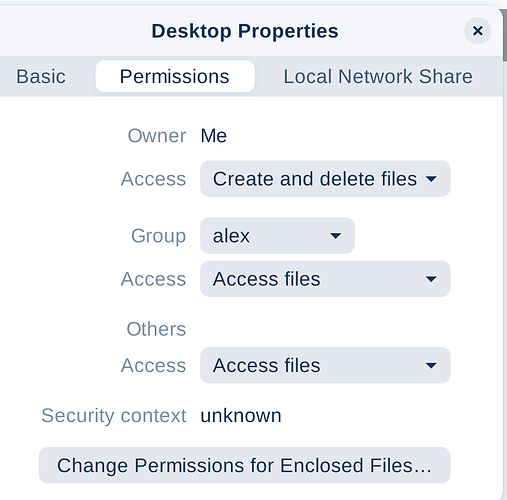Viewport: 507px width, 500px height.
Task: Click the 'Security context' label
Action: tap(114, 416)
